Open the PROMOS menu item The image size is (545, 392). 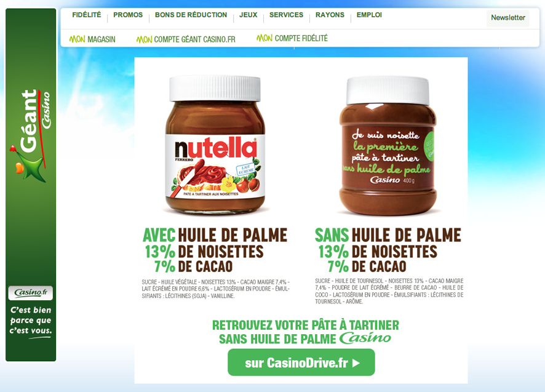coord(128,15)
